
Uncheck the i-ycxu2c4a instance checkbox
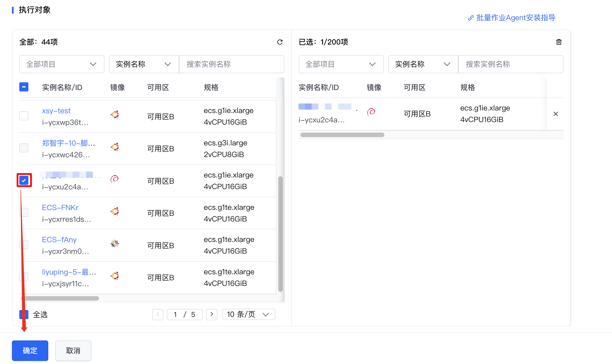[x=24, y=180]
